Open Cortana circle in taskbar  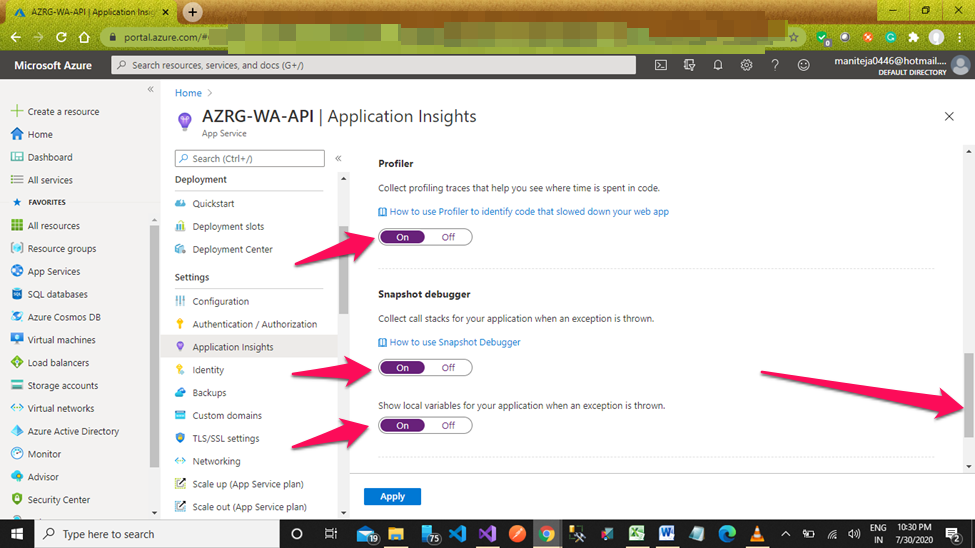pyautogui.click(x=297, y=534)
